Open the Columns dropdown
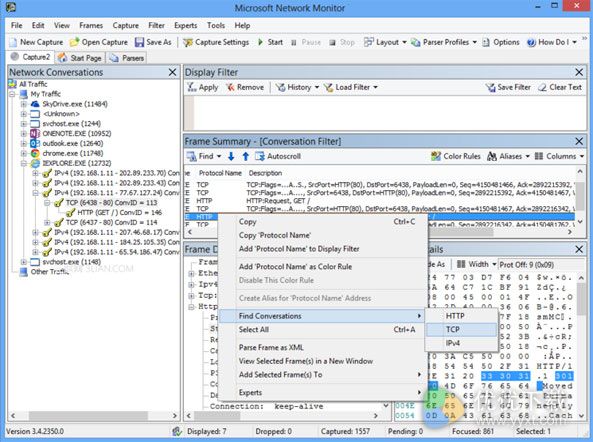593x442 pixels. click(559, 156)
